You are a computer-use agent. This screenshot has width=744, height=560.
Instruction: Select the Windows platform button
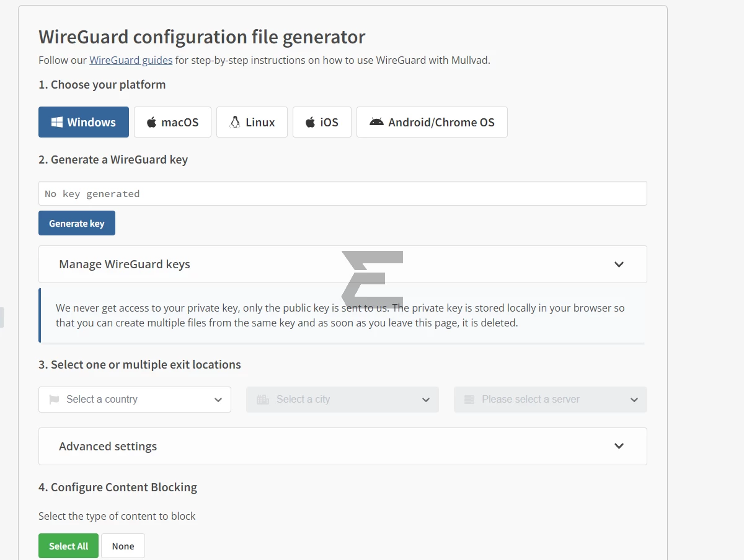[x=84, y=122]
